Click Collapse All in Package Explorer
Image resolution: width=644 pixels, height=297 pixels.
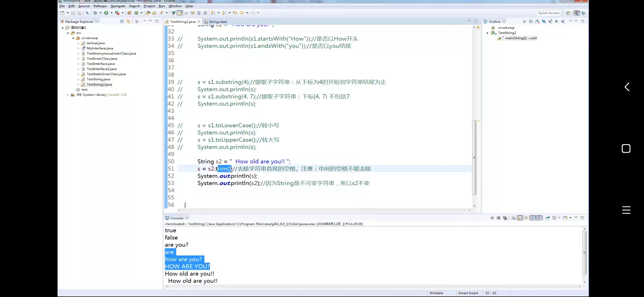click(122, 21)
